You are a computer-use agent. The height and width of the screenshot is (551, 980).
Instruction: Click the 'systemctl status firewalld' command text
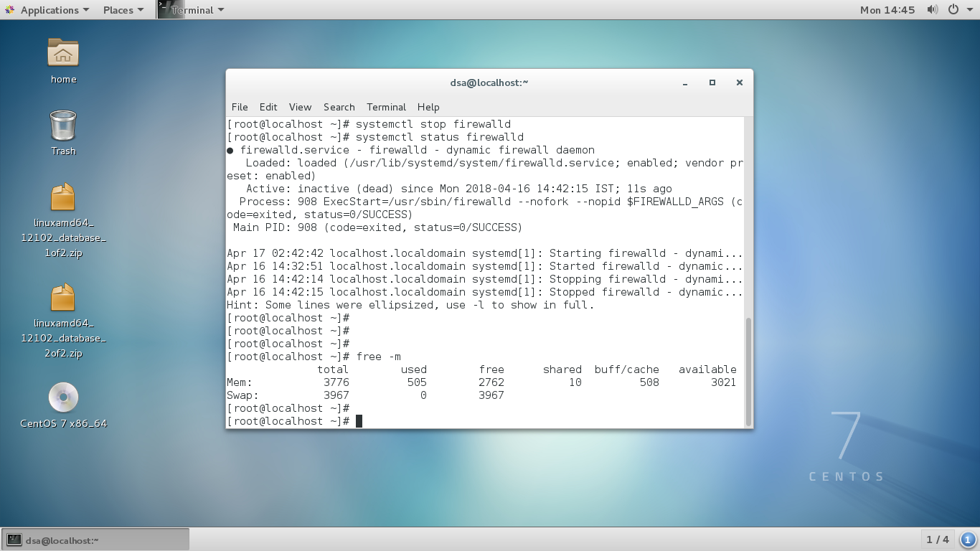(x=440, y=137)
